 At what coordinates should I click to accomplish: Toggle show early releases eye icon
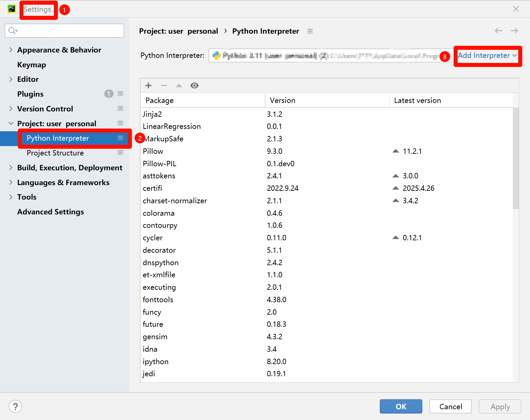tap(195, 85)
